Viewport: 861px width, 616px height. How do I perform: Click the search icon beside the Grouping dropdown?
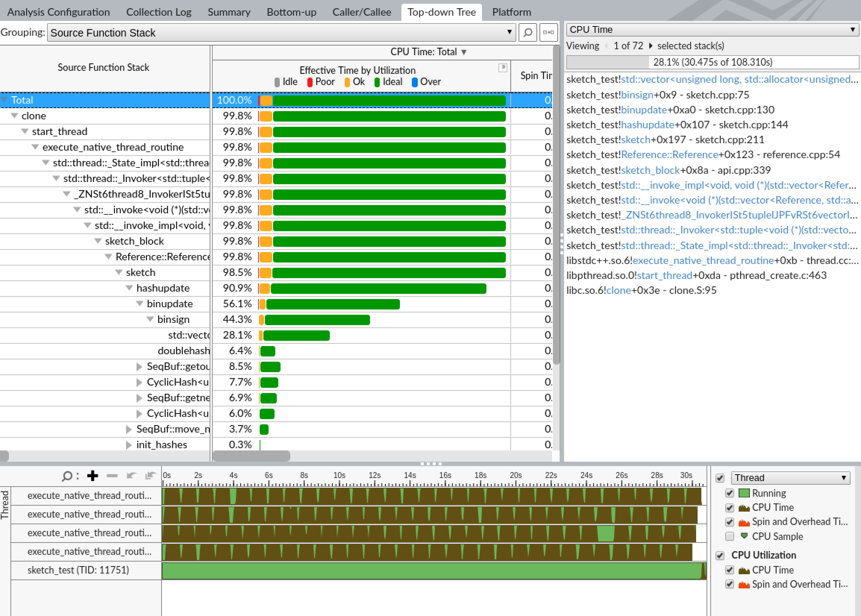click(x=527, y=32)
